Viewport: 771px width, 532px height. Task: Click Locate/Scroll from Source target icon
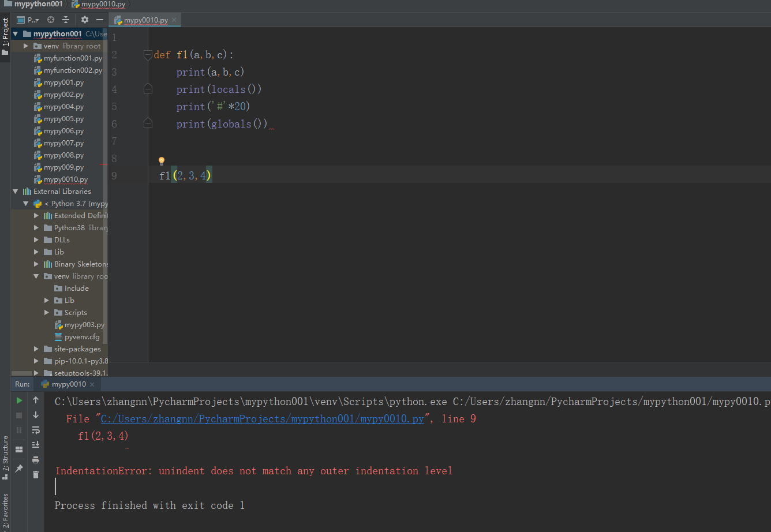click(51, 20)
